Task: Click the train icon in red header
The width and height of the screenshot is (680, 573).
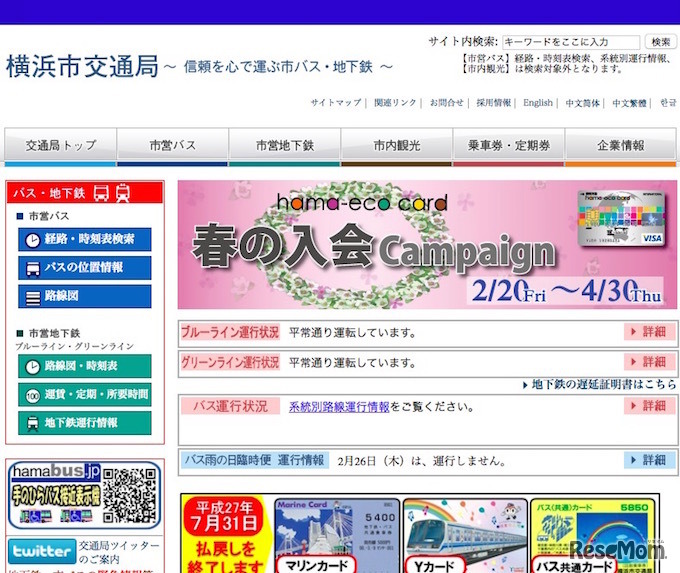Action: click(x=123, y=193)
